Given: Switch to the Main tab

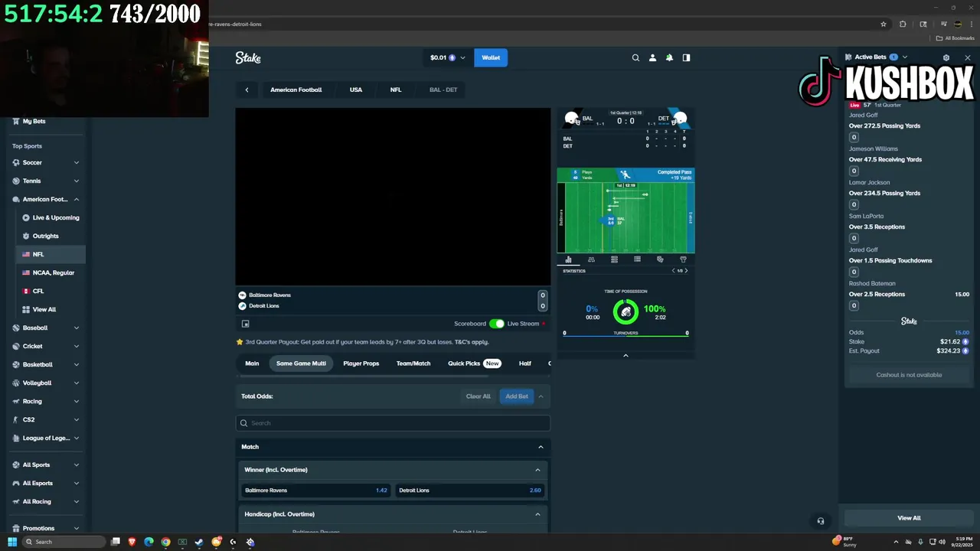Looking at the screenshot, I should (x=252, y=364).
